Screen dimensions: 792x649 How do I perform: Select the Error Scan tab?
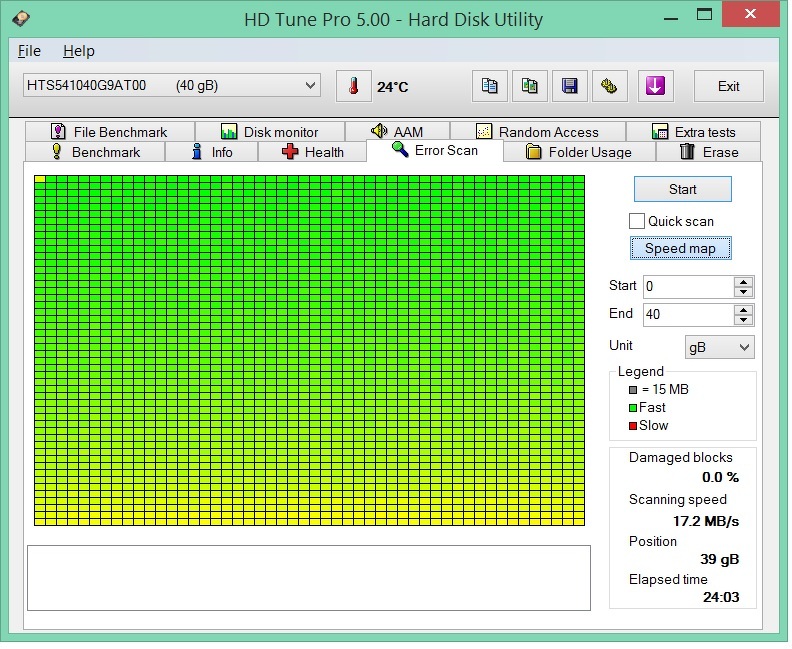point(435,151)
